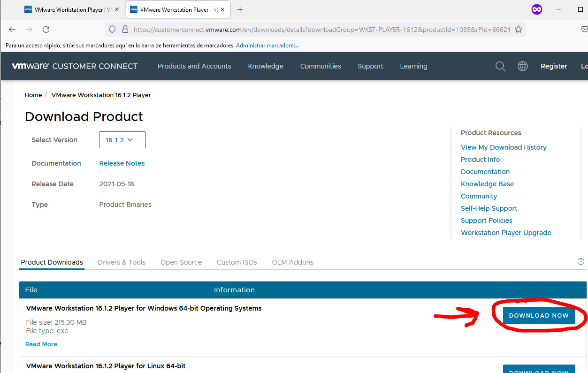Click the VMware Workstation 16.1.2 Player breadcrumb

(101, 95)
